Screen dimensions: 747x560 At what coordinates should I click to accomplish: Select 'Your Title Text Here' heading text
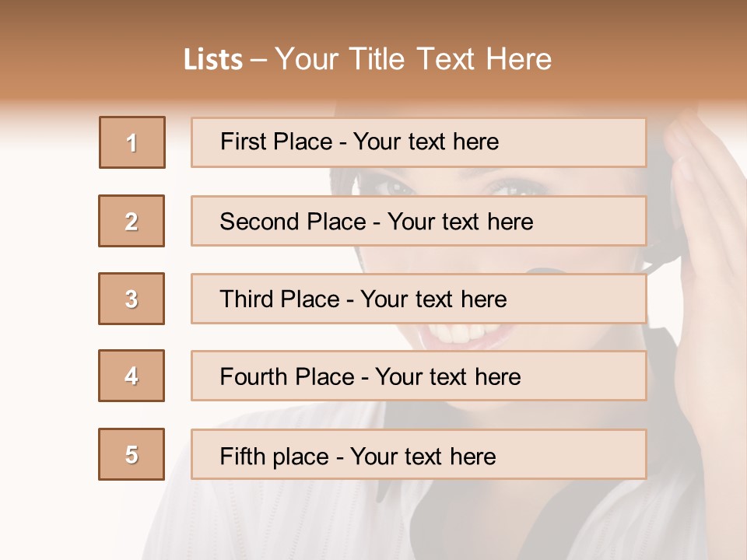(413, 60)
